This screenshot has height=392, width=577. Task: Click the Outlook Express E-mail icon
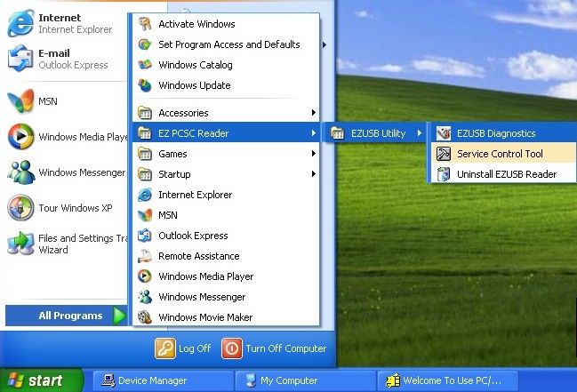[x=20, y=59]
